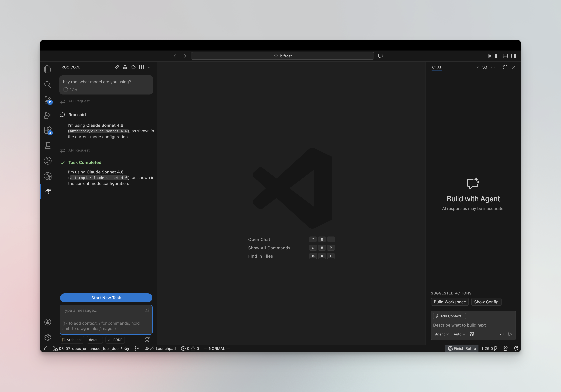Click the Build Workspace suggested action
Screen dimensions: 561x392
[450, 302]
